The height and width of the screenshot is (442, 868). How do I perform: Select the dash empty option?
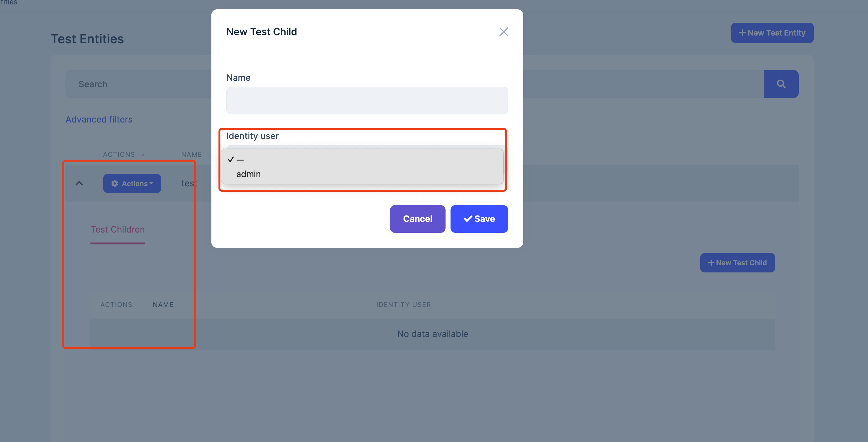click(x=240, y=160)
